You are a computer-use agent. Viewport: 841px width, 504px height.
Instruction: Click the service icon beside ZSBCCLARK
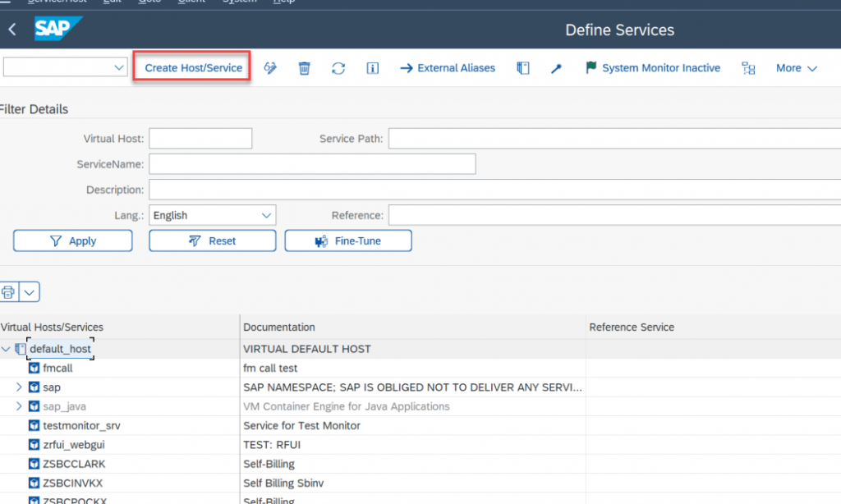coord(34,464)
